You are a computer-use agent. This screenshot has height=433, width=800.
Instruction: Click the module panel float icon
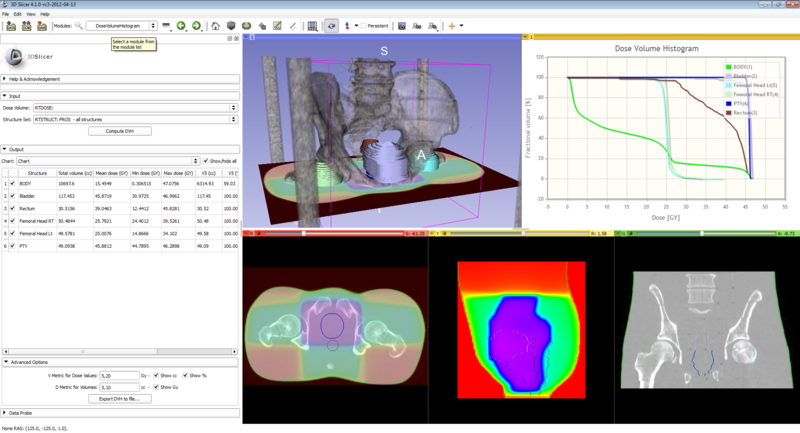230,38
